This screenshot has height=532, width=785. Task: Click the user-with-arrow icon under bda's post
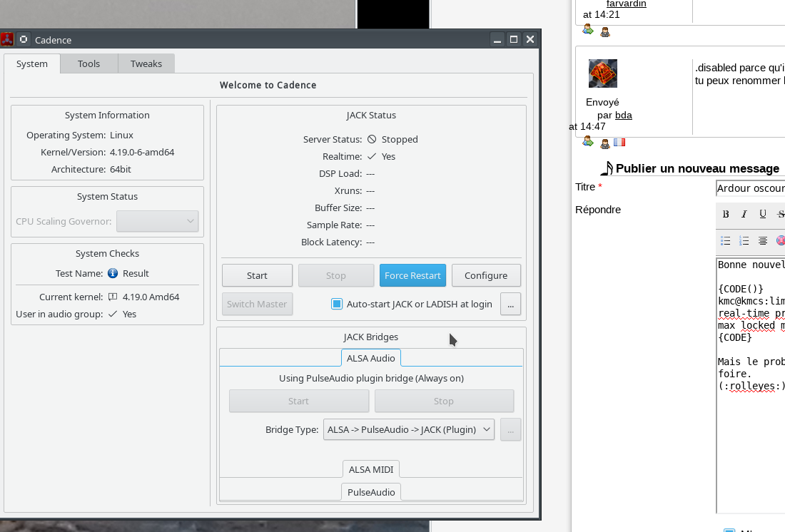588,142
